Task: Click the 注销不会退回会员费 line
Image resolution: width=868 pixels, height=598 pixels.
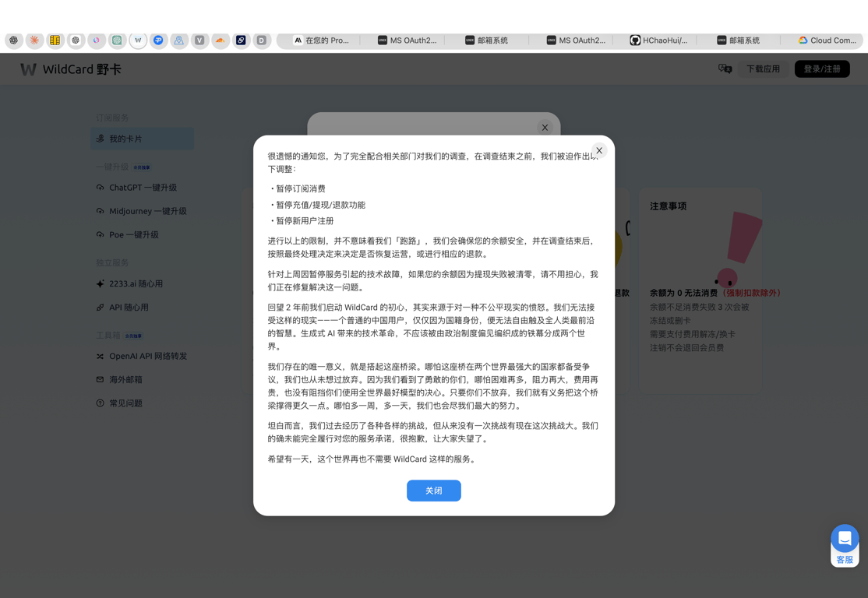Action: (x=687, y=348)
